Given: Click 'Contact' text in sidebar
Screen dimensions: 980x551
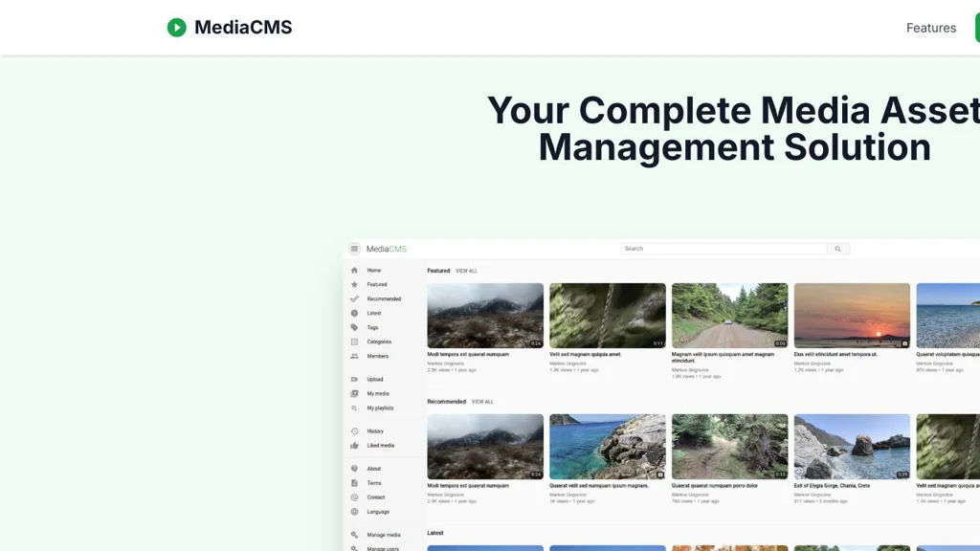Looking at the screenshot, I should [x=375, y=497].
